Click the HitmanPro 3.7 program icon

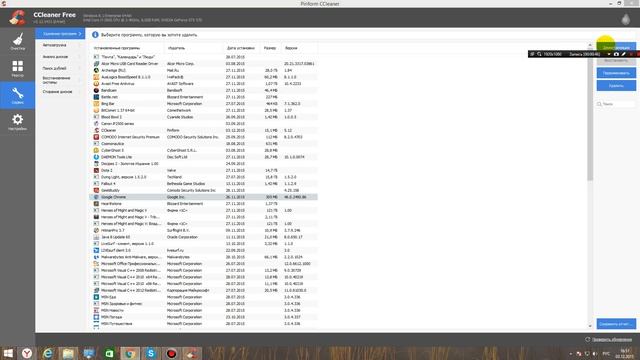point(96,230)
